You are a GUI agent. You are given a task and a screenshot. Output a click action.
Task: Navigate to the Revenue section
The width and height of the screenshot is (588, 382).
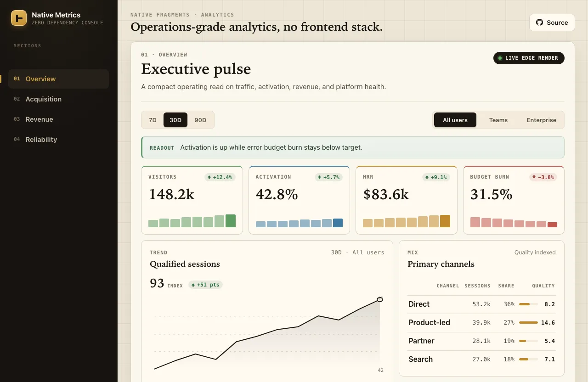tap(58, 119)
